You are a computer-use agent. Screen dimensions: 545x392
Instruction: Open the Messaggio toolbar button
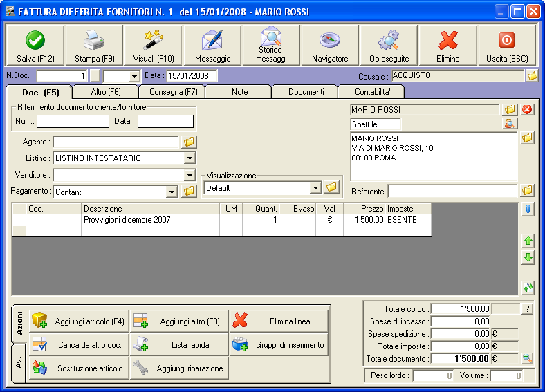212,45
